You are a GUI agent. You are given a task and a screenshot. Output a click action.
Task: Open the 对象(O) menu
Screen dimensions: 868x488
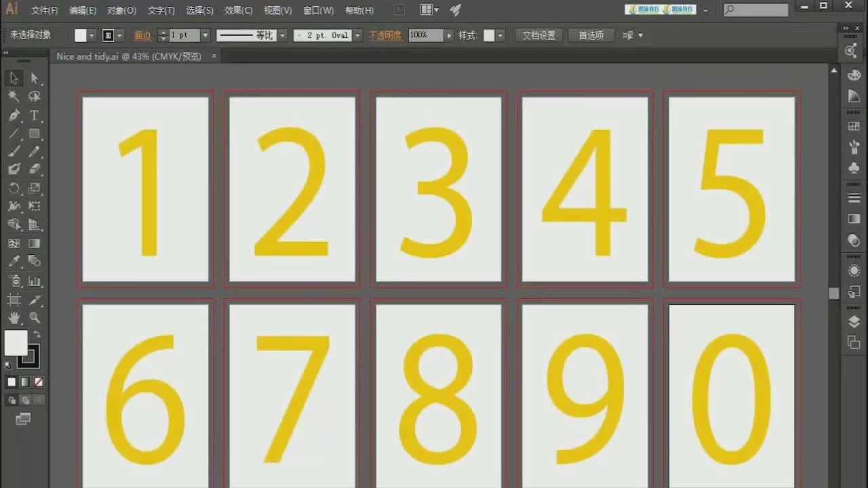(121, 10)
